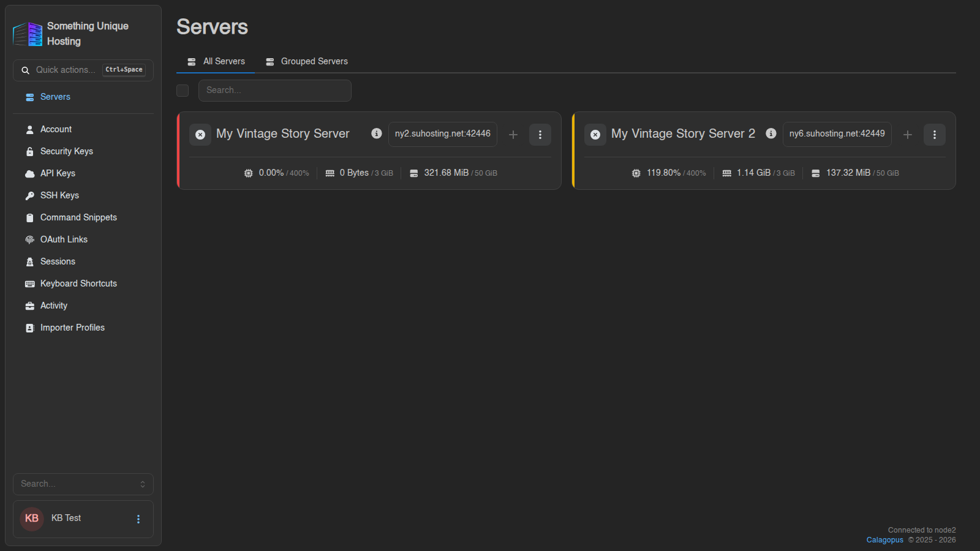The height and width of the screenshot is (551, 980).
Task: Open Quick actions search box
Action: (x=83, y=70)
